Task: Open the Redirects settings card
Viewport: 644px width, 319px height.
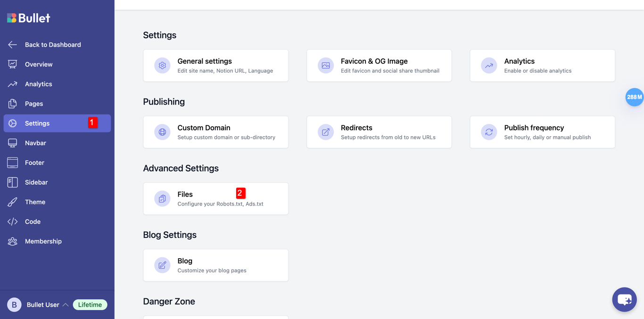Action: pos(379,132)
